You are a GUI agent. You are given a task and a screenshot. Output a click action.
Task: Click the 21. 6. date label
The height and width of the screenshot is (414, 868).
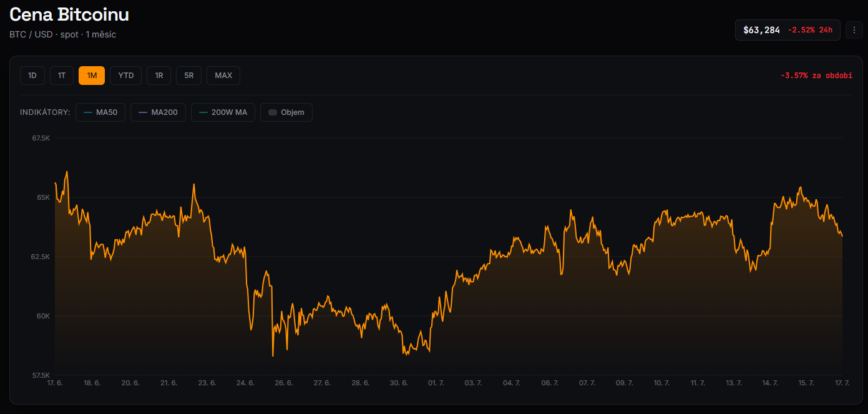[x=169, y=383]
